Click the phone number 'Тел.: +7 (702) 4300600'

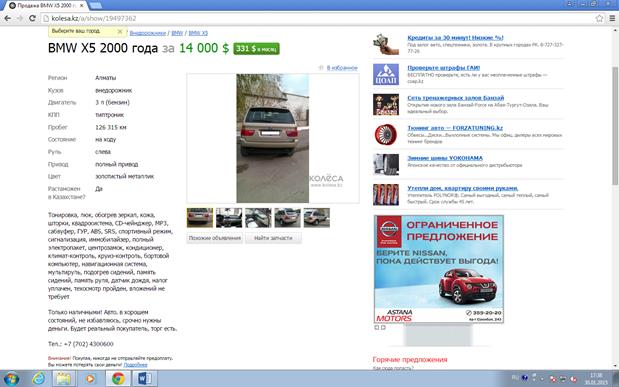[81, 344]
